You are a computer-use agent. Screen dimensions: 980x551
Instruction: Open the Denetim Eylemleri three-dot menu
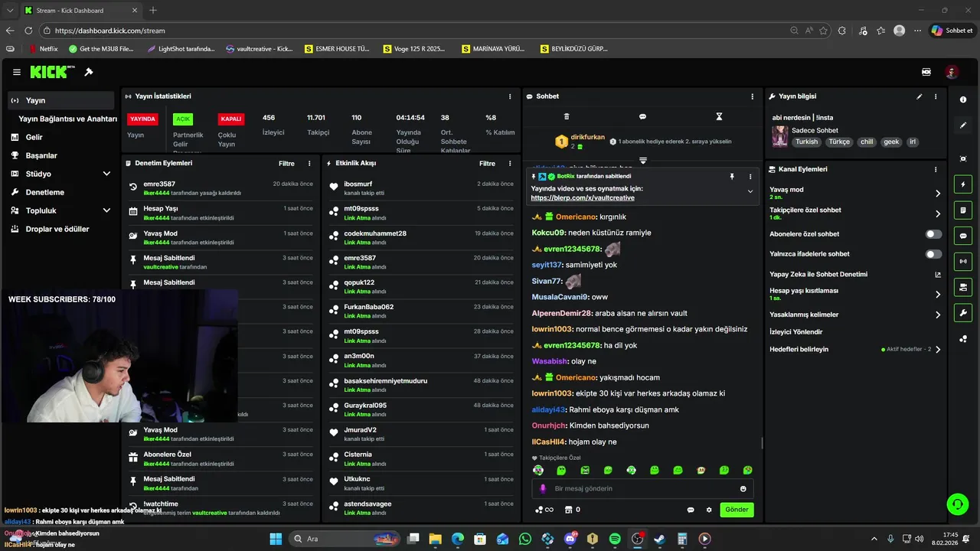[x=309, y=163]
